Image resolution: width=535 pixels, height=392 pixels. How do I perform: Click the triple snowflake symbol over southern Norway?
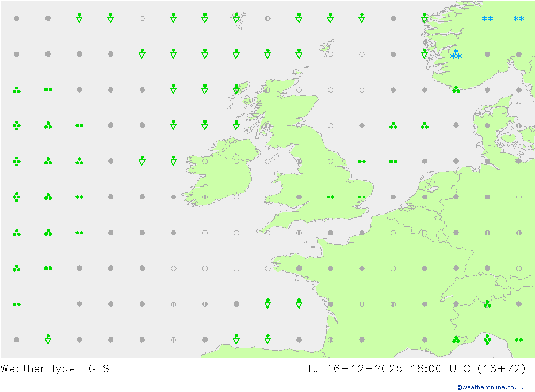(x=456, y=55)
